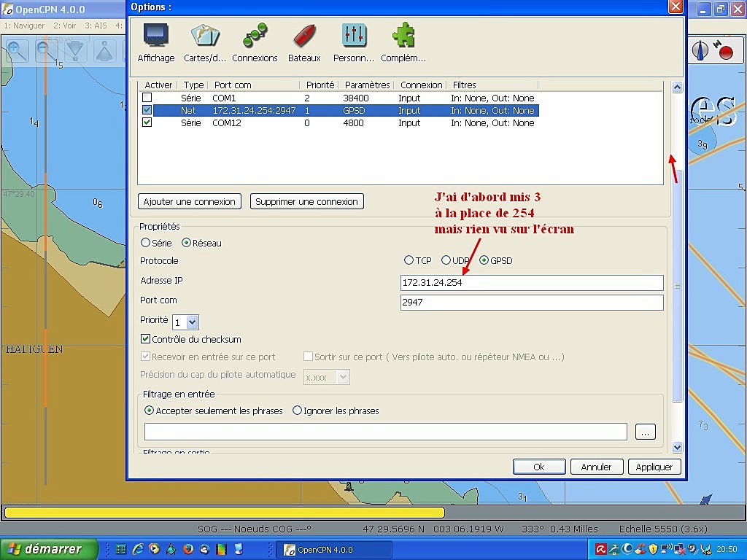Select the 'COM1' row in connections list
This screenshot has height=560, width=747.
[338, 98]
